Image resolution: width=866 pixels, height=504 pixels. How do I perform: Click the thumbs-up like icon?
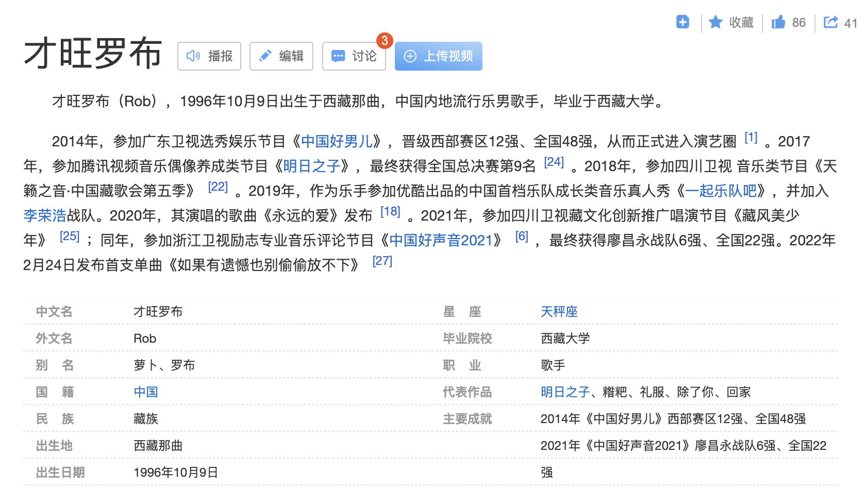pos(778,22)
